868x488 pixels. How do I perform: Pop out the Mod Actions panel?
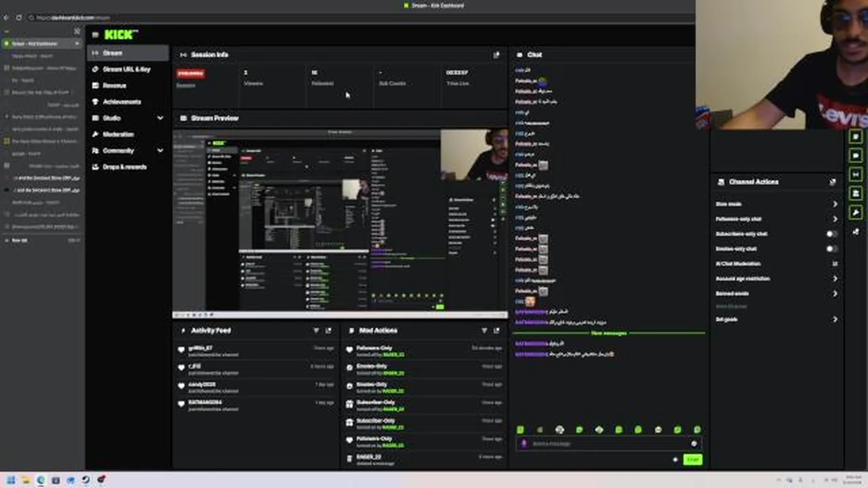[497, 330]
